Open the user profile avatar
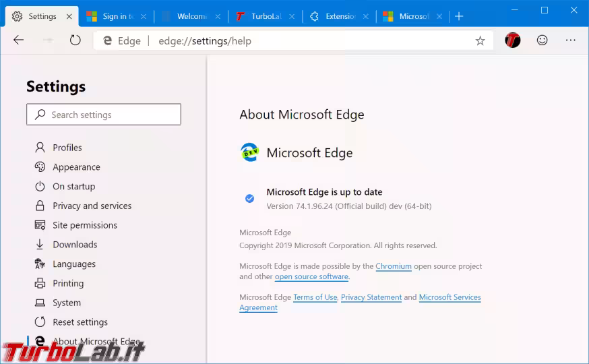 (512, 40)
